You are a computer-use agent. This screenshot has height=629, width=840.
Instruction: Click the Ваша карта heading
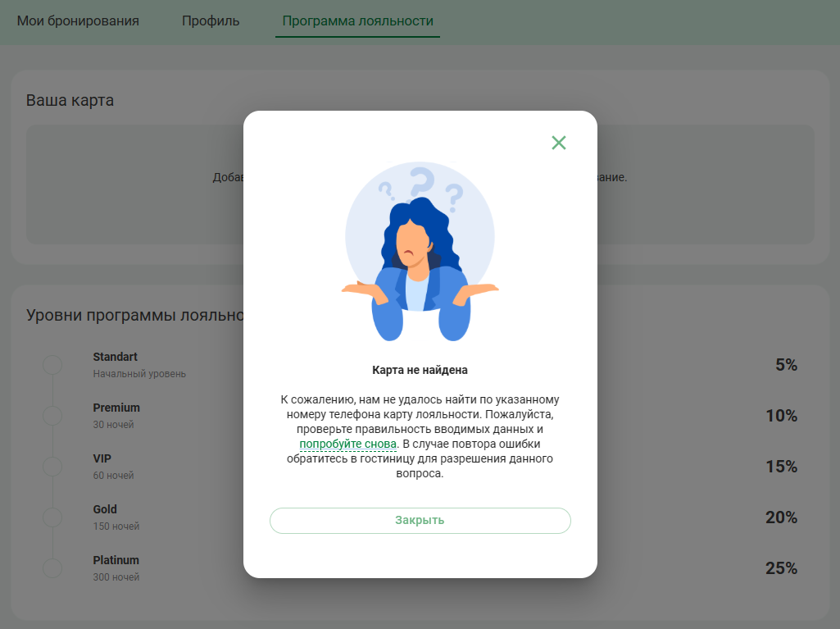(x=70, y=100)
